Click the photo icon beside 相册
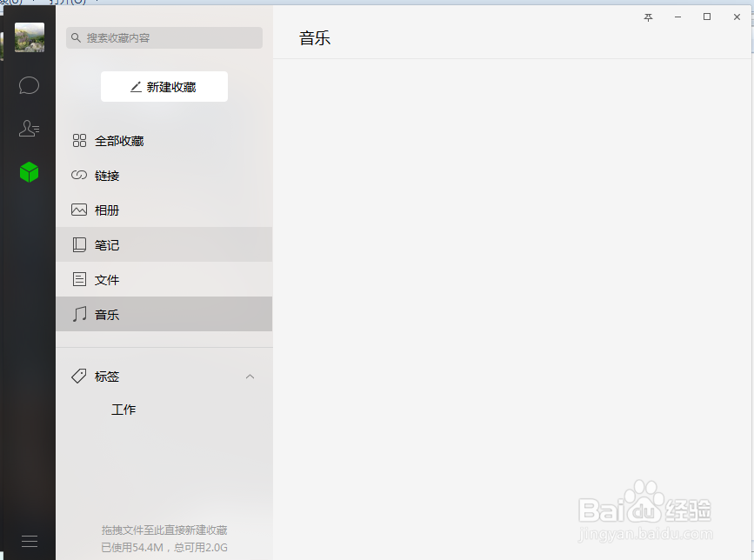 [x=77, y=210]
